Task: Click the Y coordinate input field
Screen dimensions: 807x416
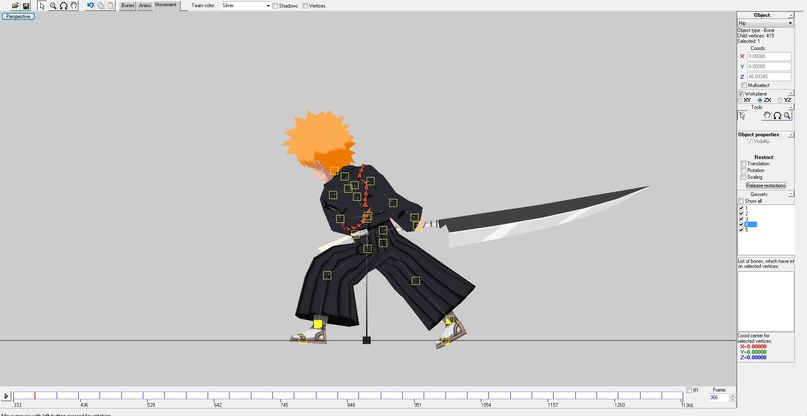Action: 769,66
